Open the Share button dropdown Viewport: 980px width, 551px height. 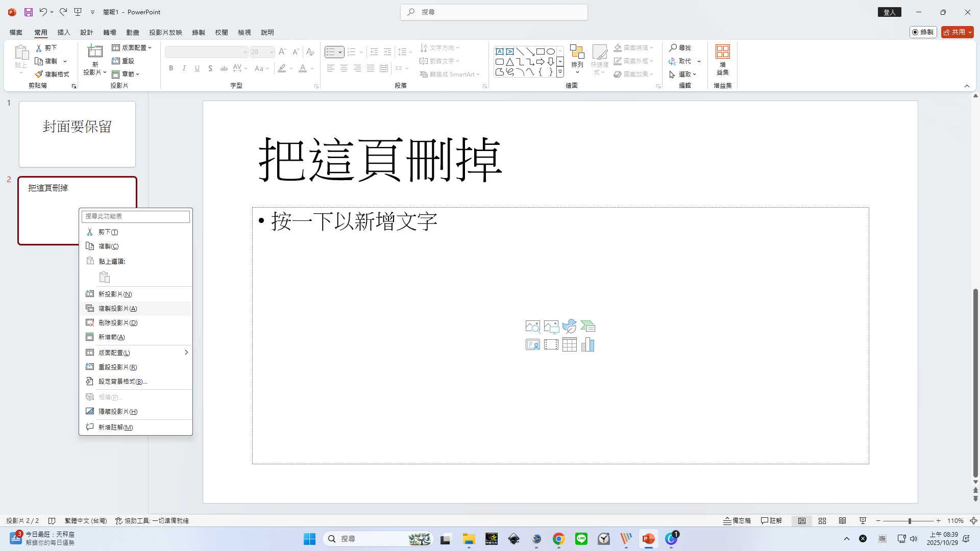click(970, 32)
